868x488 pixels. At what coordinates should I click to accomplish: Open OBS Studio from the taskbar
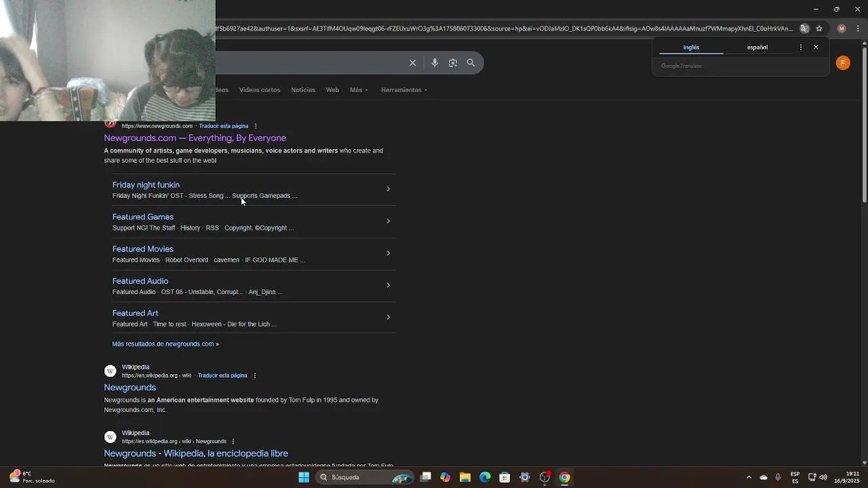point(545,477)
